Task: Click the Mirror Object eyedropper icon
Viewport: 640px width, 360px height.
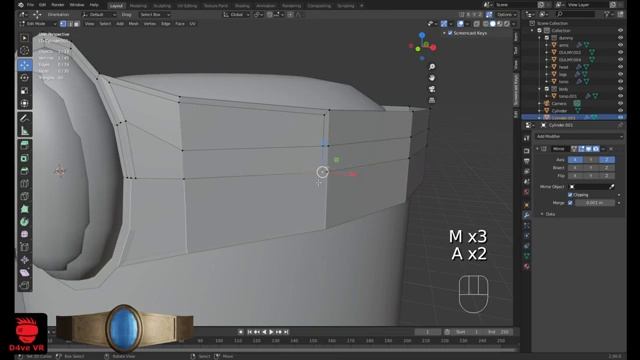Action: tap(611, 187)
